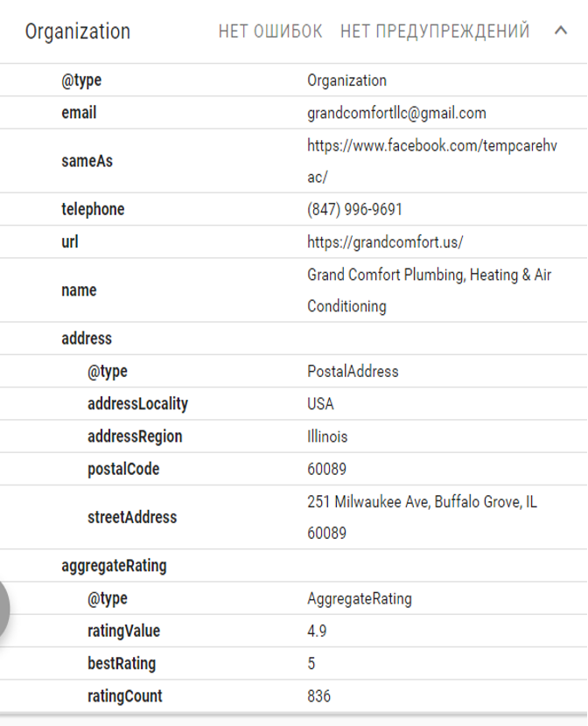Click the postalCode value 60089
Screen dimensions: 588x726
[x=327, y=469]
